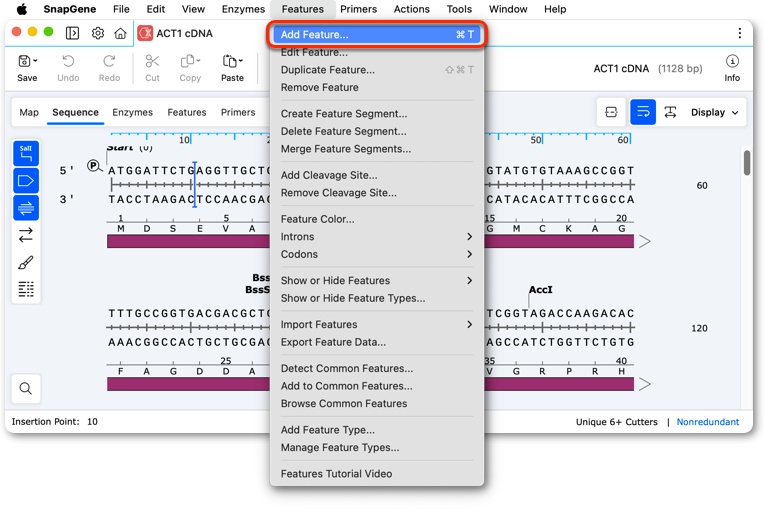Viewport: 764px width, 519px height.
Task: Select Show or Hide Feature Types…
Action: (377, 298)
